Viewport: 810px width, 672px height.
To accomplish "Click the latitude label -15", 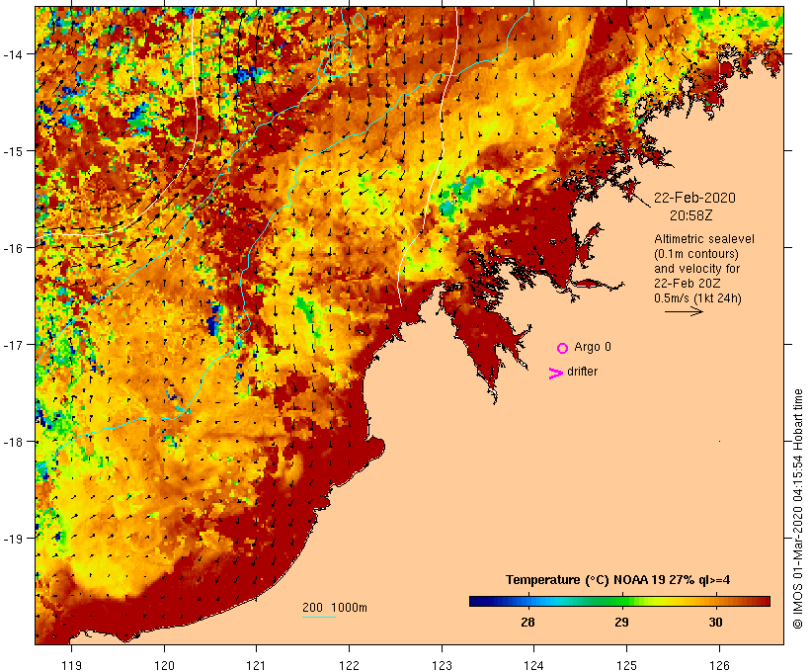I will (x=12, y=151).
